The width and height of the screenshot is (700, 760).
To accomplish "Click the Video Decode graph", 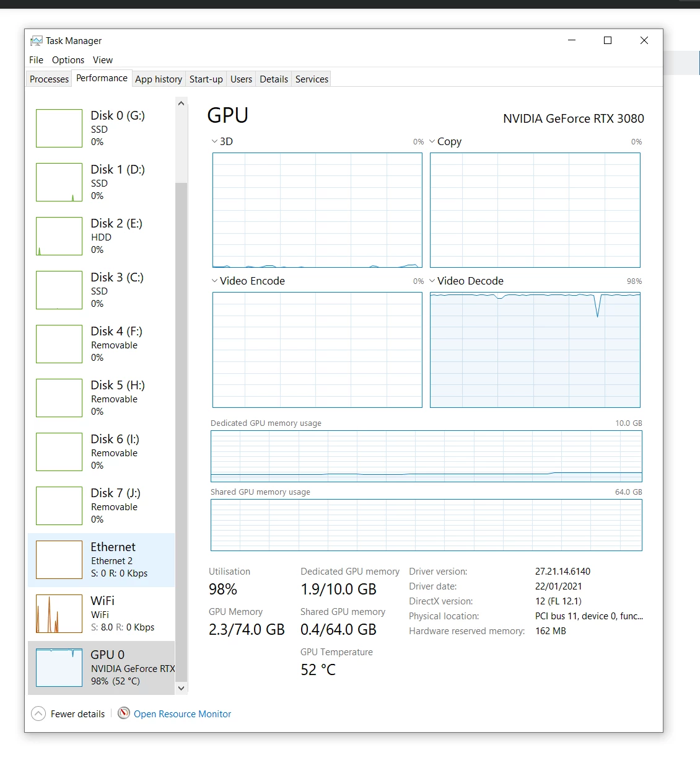I will pos(535,350).
